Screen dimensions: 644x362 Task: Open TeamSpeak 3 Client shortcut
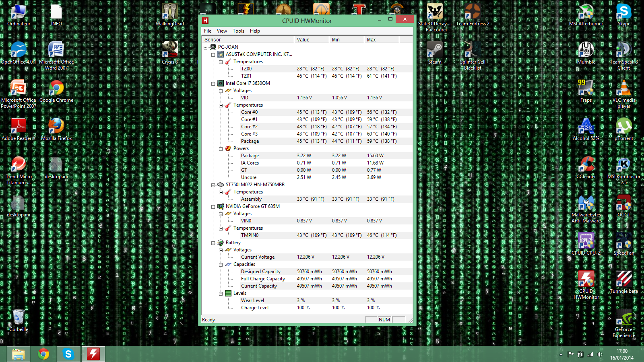click(x=624, y=56)
